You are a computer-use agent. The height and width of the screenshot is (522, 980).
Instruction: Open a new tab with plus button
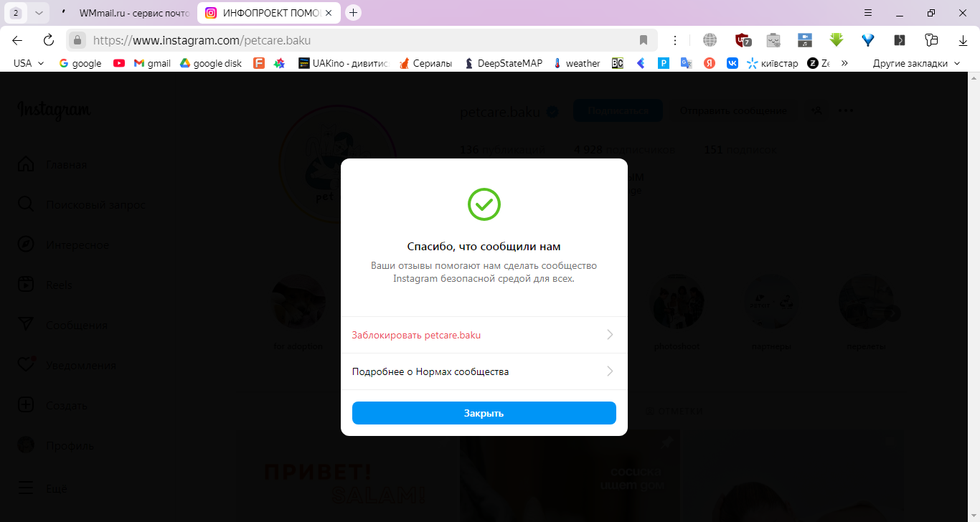point(353,13)
